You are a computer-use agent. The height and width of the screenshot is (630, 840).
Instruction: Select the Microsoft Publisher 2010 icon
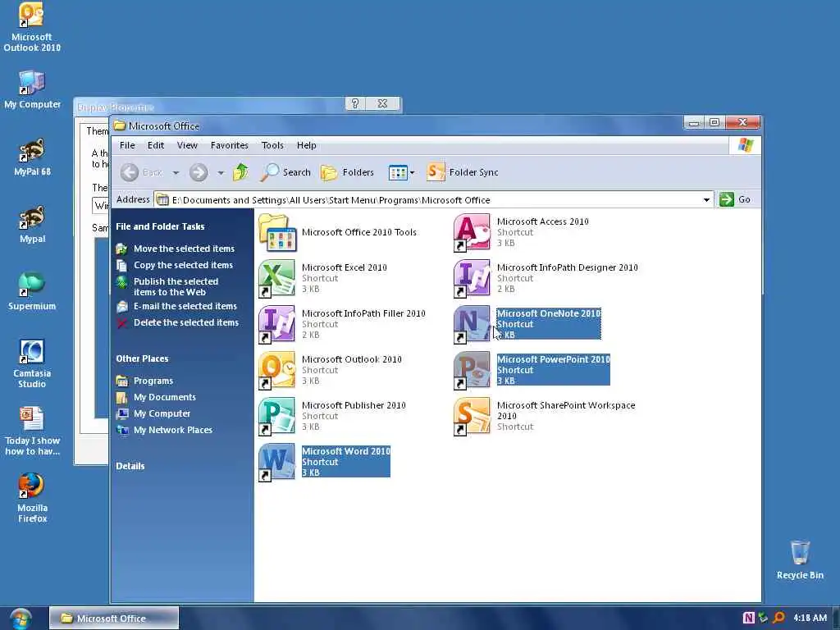click(x=276, y=417)
